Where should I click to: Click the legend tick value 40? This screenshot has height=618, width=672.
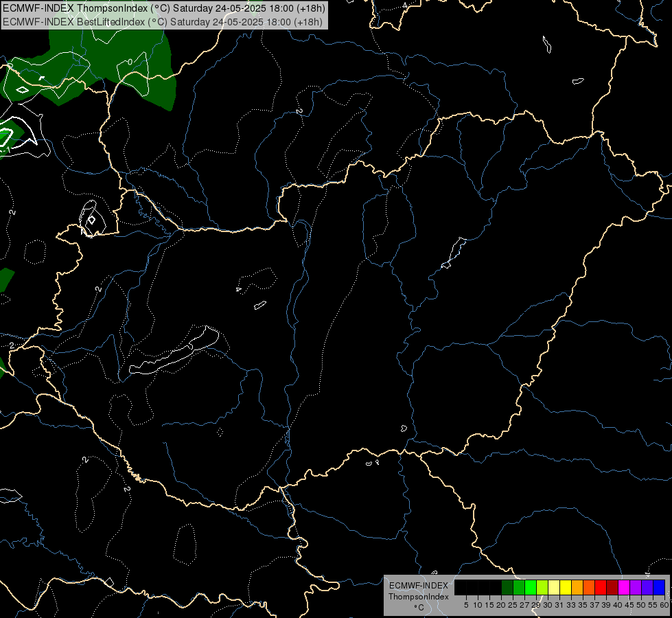(x=618, y=605)
